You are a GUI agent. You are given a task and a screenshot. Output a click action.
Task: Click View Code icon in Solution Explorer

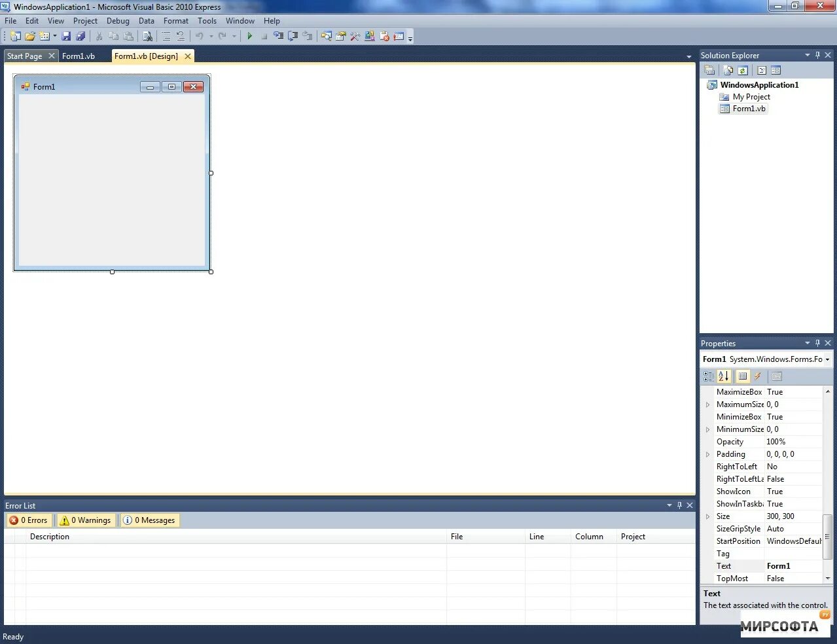click(x=762, y=70)
